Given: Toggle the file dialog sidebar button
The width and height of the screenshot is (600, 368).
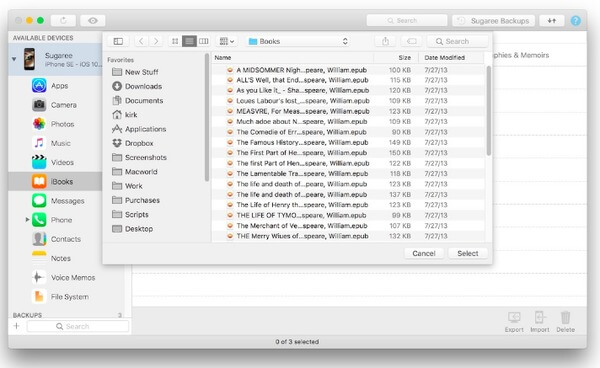Looking at the screenshot, I should tap(118, 41).
